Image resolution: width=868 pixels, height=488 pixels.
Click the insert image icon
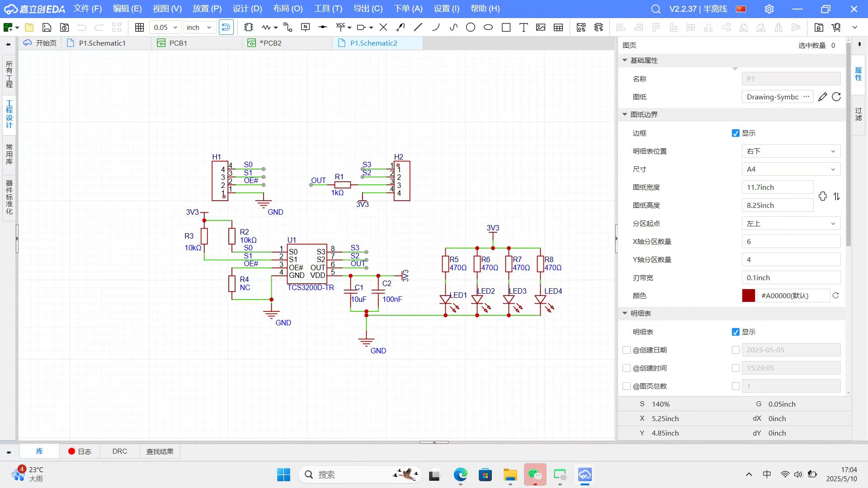[541, 27]
